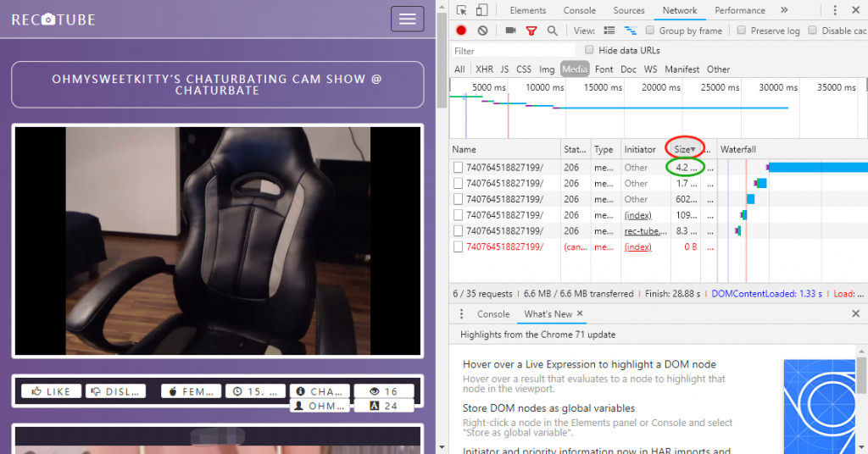Screen dimensions: 868x454
Task: Filter requests by XHR
Action: (x=484, y=69)
